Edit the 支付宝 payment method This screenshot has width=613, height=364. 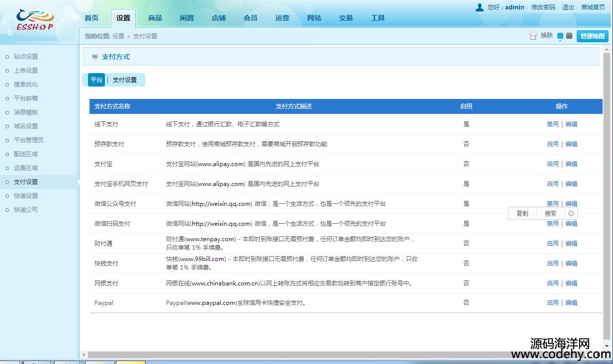(x=571, y=164)
